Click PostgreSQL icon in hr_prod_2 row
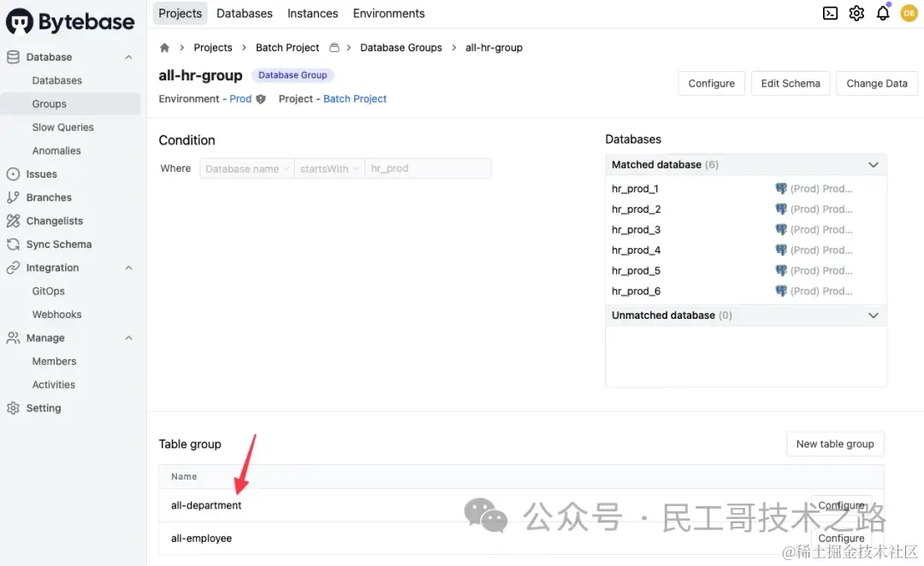Screen dimensions: 924x566 click(x=781, y=209)
